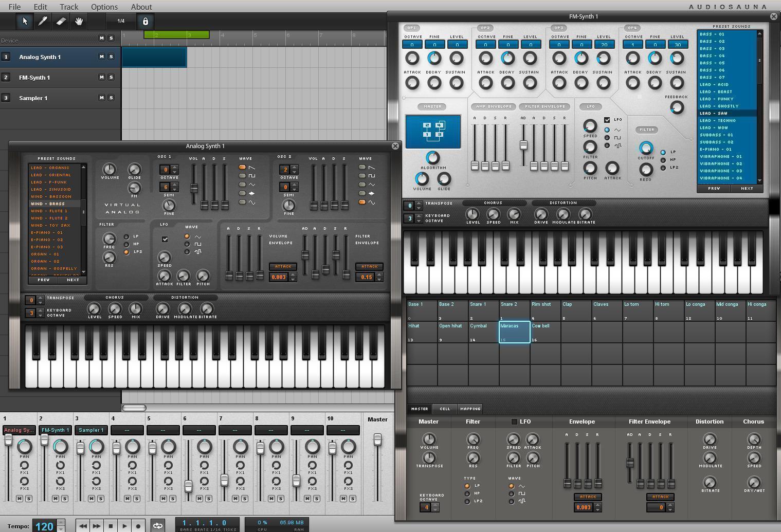Click the FM-Synth CUTOFF knob
The width and height of the screenshot is (781, 532).
(x=646, y=148)
